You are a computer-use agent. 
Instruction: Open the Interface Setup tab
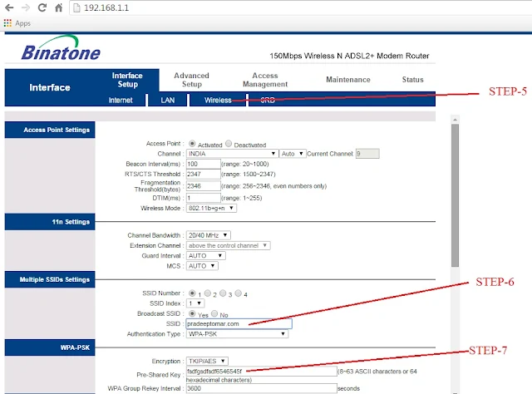tap(127, 80)
